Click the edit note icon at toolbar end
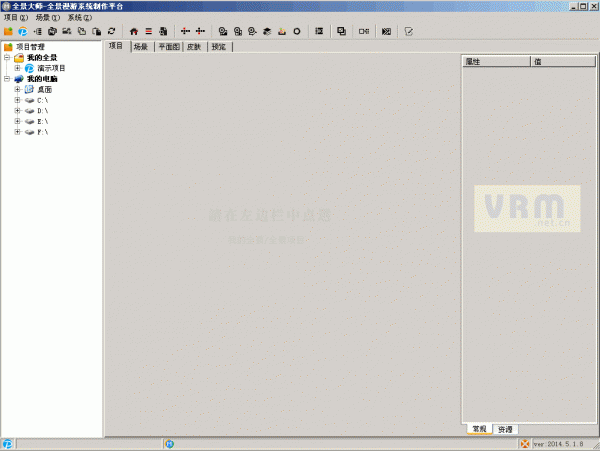600x451 pixels. [x=409, y=31]
